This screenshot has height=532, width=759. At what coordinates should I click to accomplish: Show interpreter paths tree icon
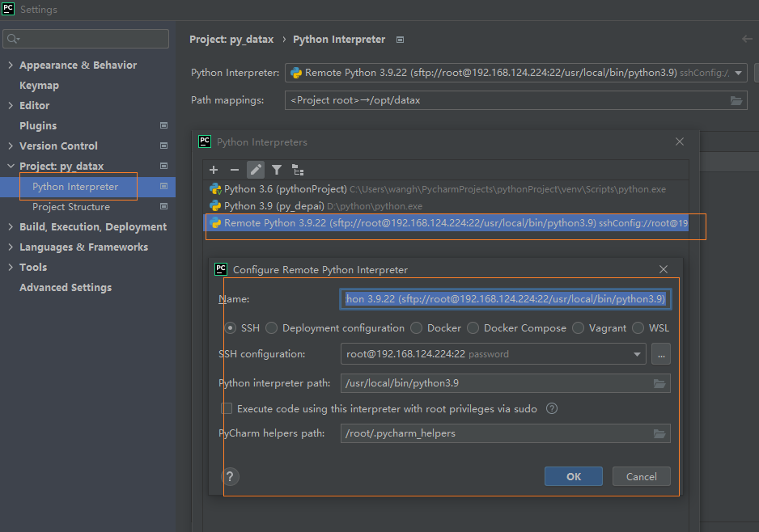click(x=298, y=170)
